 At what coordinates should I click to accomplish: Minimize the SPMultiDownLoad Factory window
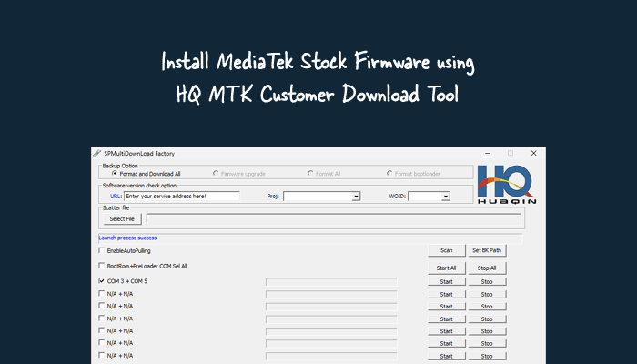pyautogui.click(x=488, y=153)
